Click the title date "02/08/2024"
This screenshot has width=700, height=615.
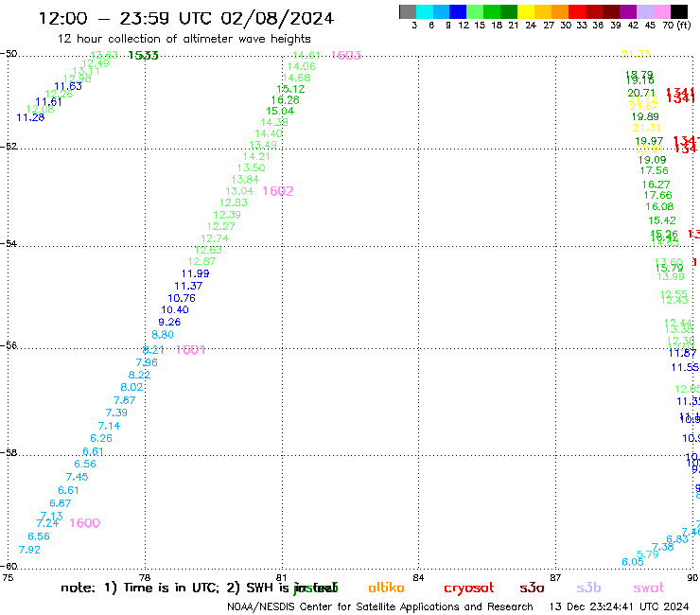(277, 18)
